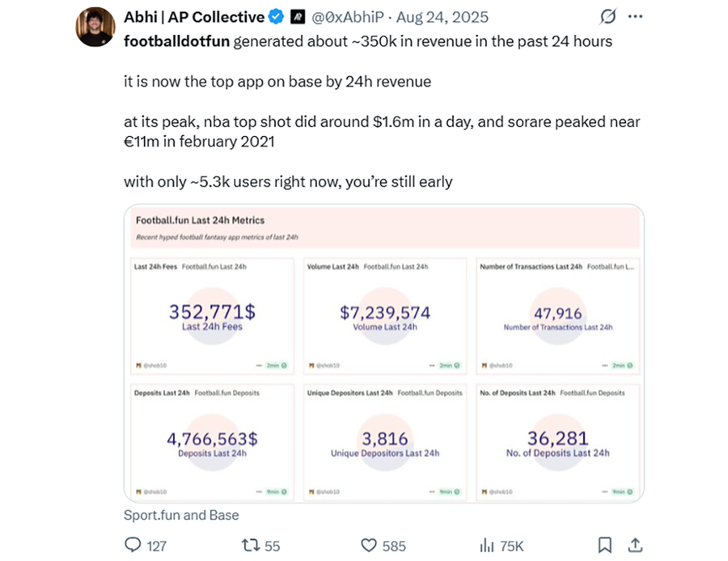This screenshot has height=561, width=728.
Task: Click the footballdotfun mention
Action: (176, 41)
